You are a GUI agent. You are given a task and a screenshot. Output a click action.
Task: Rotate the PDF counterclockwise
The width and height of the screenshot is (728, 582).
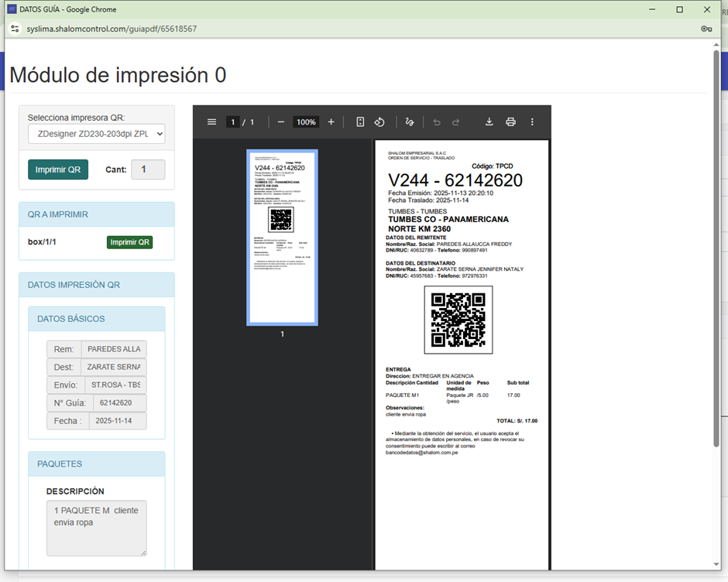(379, 122)
